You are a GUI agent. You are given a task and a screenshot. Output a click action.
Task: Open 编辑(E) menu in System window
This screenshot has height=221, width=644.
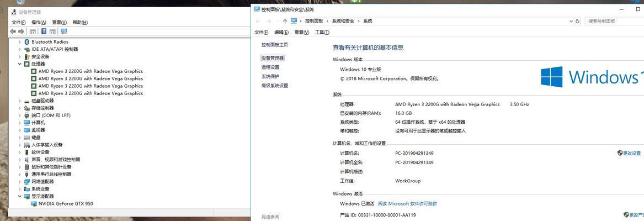(281, 33)
